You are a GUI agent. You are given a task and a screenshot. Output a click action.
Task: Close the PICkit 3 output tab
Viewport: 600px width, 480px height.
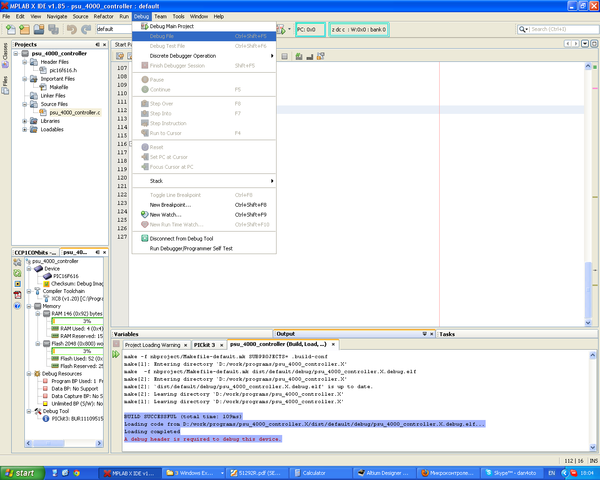221,345
